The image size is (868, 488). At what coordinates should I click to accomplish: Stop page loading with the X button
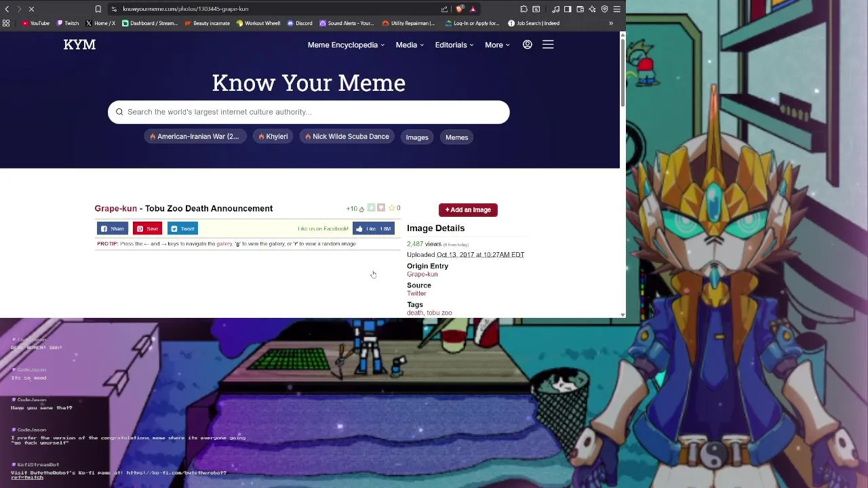[x=31, y=9]
